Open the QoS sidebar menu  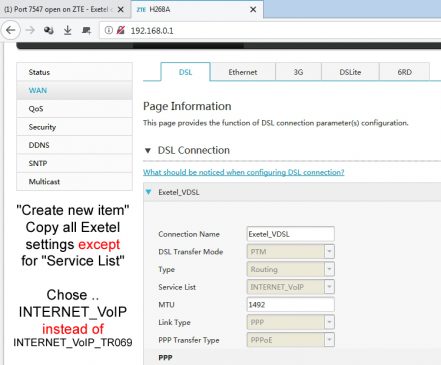tap(74, 109)
